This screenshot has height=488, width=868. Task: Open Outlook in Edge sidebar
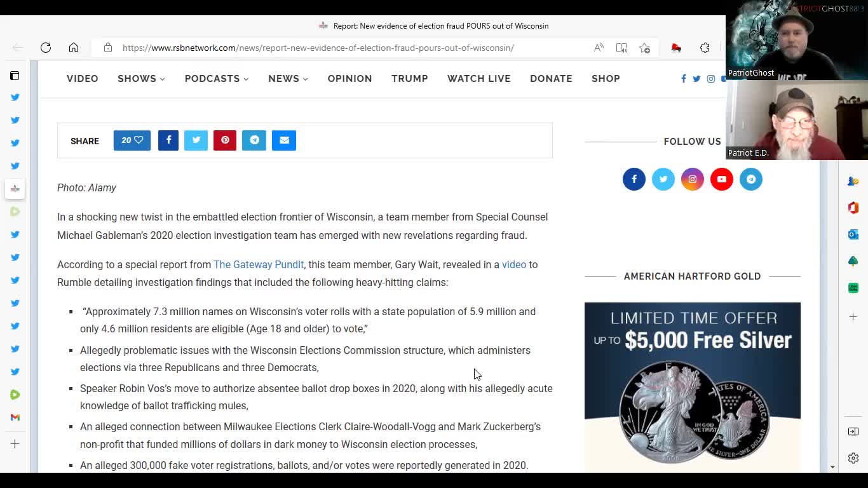coord(853,234)
